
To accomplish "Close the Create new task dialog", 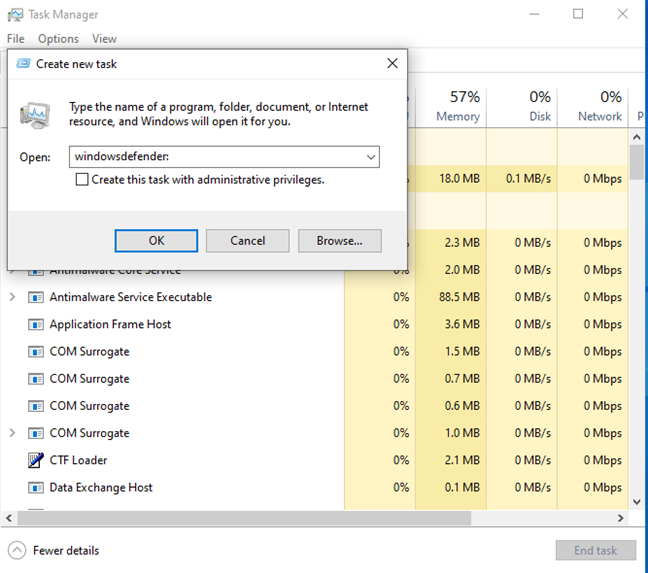I will click(x=392, y=63).
